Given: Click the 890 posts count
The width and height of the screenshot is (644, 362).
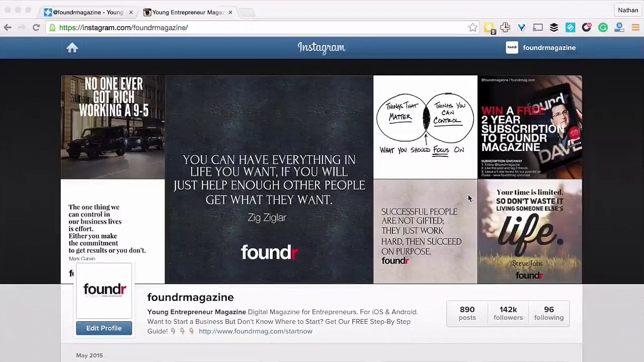Looking at the screenshot, I should coord(467,313).
